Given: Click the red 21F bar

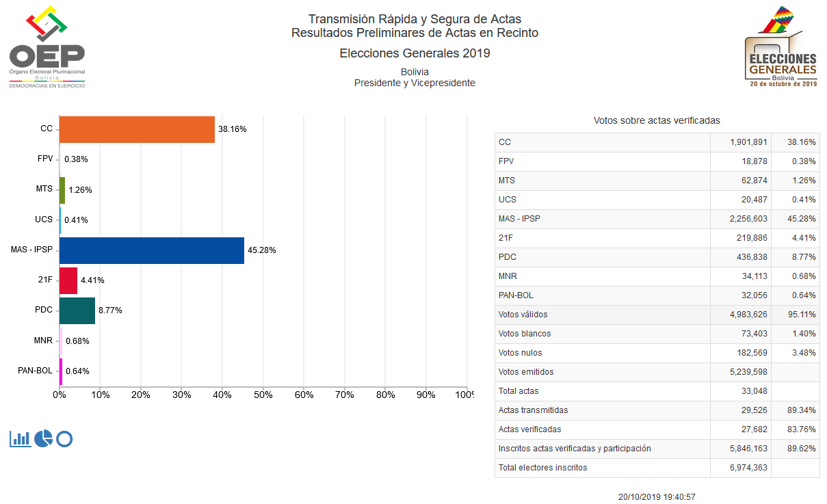Looking at the screenshot, I should (x=68, y=280).
